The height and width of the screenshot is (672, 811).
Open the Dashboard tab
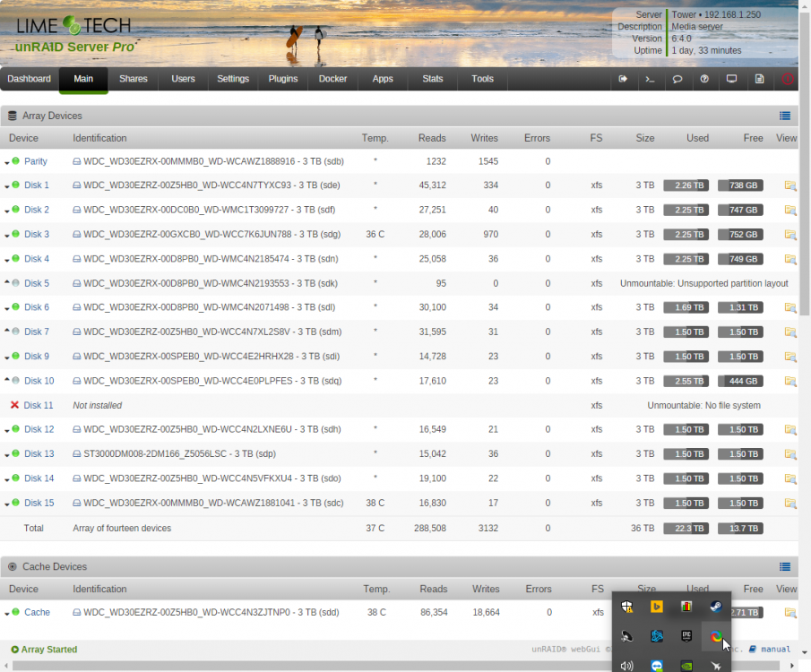pos(29,79)
